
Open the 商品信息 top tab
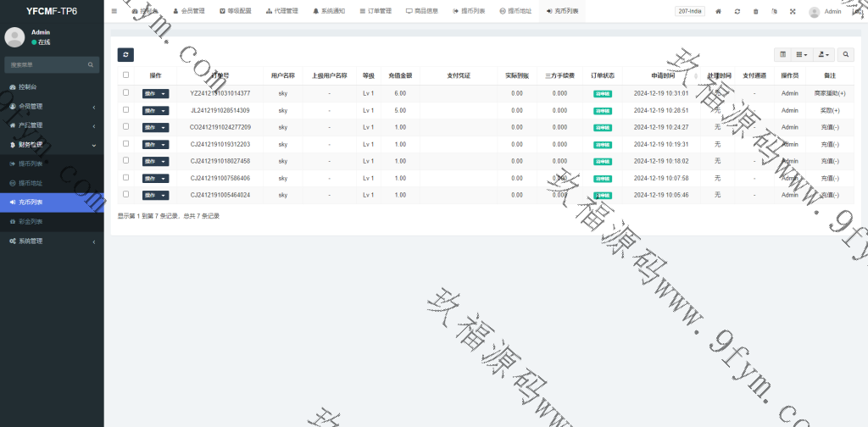click(421, 11)
